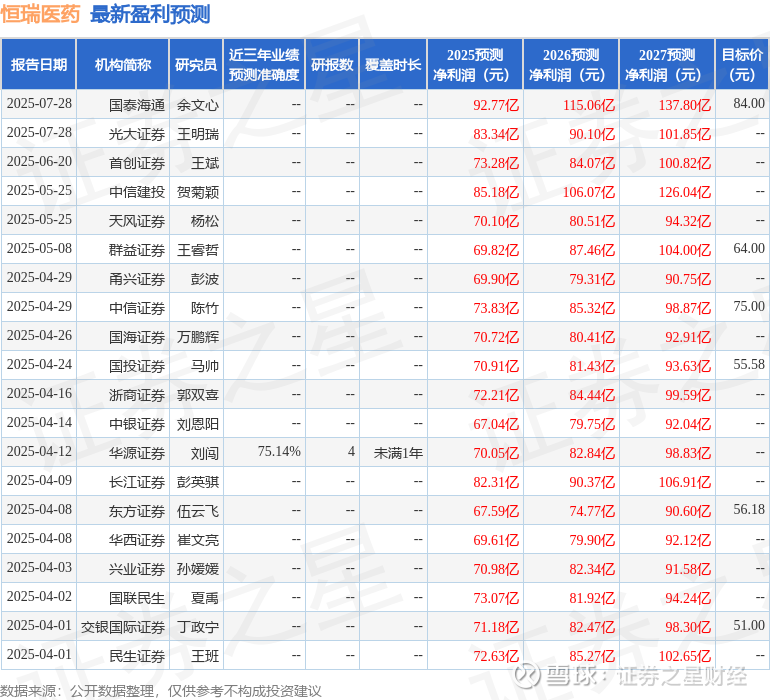Screen dimensions: 770x700
Task: Click the 92.77亿 profit forecast
Action: [496, 105]
